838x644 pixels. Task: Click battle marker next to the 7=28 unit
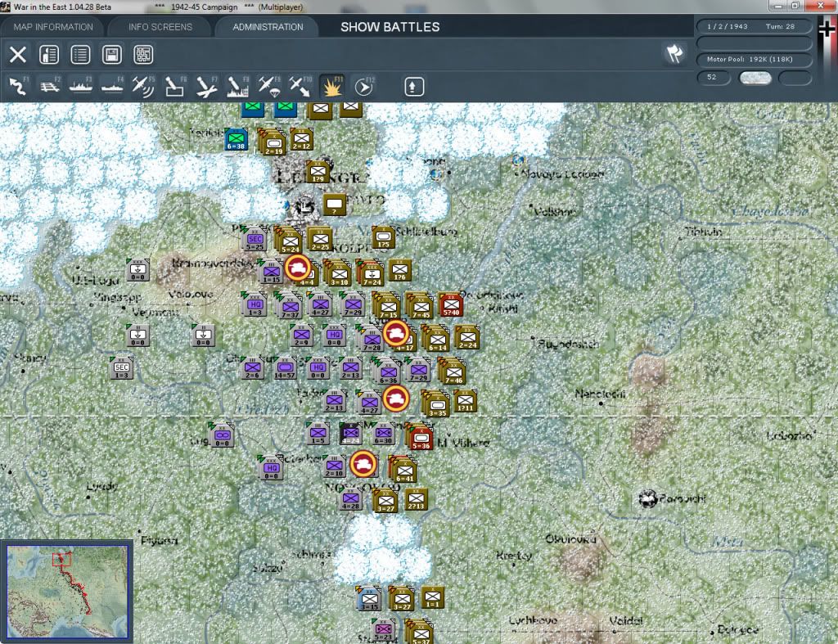pos(396,333)
